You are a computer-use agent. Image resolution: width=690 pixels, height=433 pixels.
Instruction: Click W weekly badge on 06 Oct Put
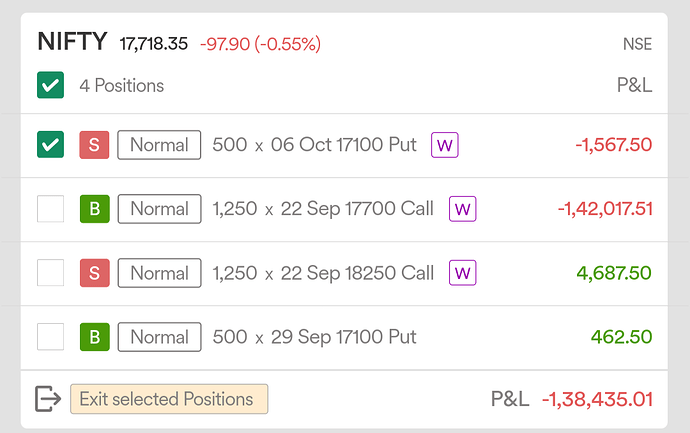[444, 145]
